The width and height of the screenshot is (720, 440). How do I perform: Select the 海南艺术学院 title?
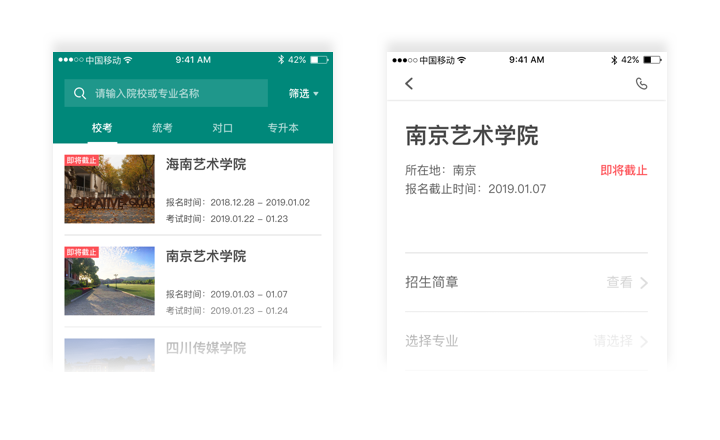click(x=206, y=164)
